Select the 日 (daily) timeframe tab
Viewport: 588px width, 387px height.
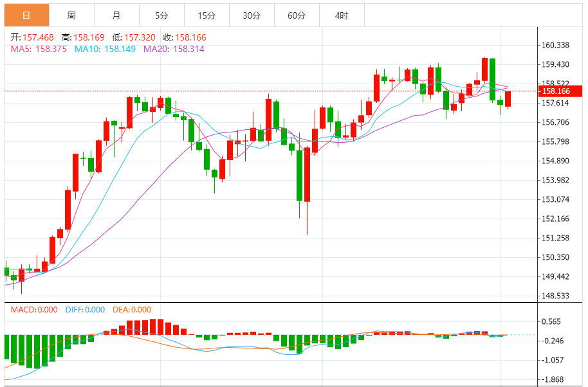point(26,15)
